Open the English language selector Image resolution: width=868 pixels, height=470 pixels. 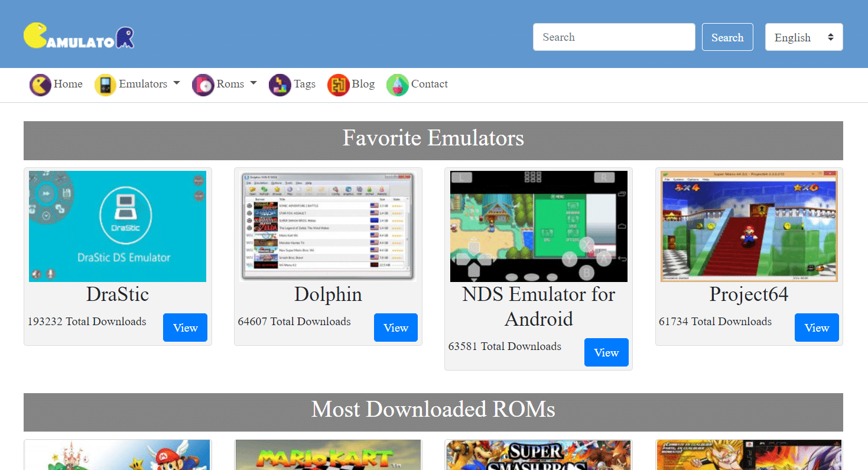coord(804,37)
